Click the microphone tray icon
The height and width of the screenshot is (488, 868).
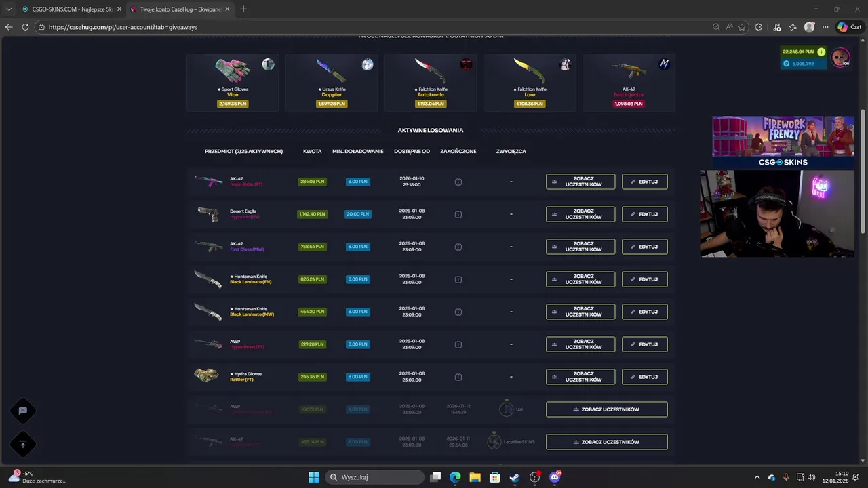[786, 477]
